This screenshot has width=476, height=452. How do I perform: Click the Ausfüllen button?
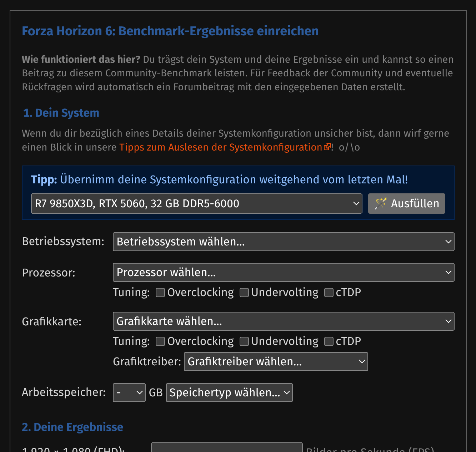tap(407, 204)
